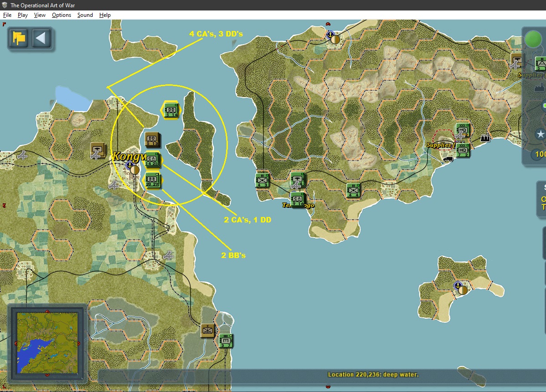
Task: Click the minimap right scroll arrow
Action: [79, 343]
